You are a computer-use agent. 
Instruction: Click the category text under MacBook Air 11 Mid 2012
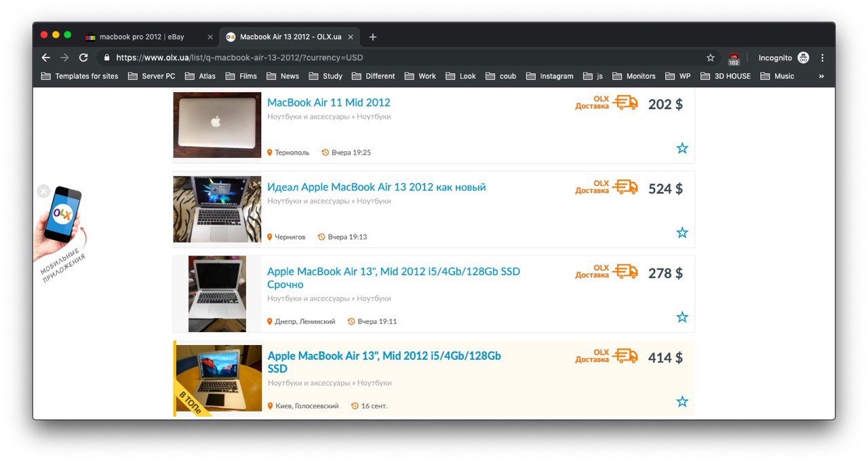[329, 117]
